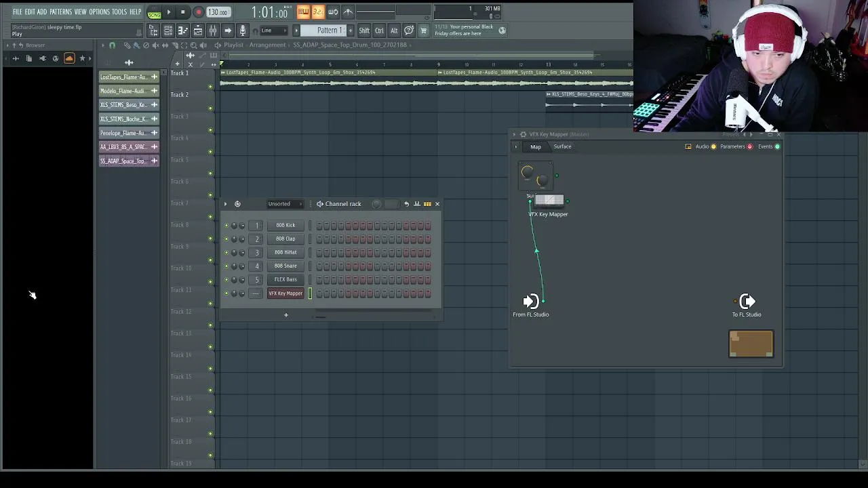
Task: Open the Channel rack options arrow
Action: coord(226,203)
